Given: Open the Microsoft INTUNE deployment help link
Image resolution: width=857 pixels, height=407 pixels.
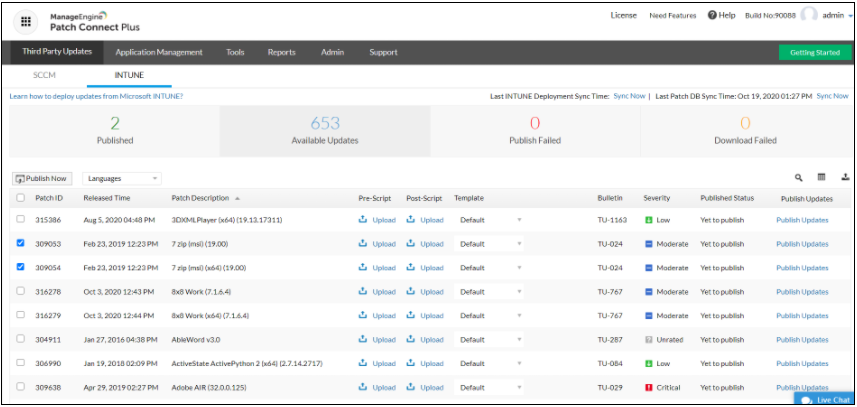Looking at the screenshot, I should click(96, 96).
